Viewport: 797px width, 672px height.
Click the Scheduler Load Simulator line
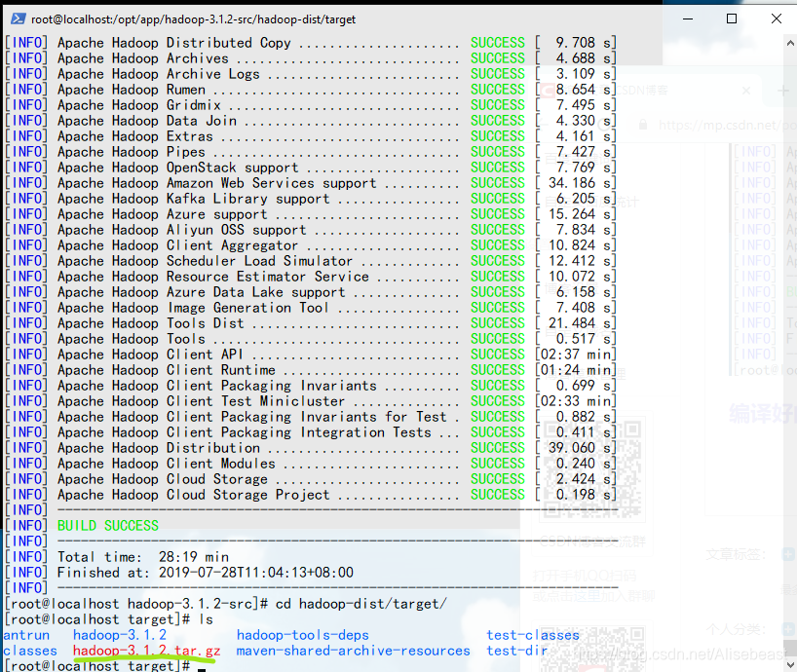click(310, 261)
